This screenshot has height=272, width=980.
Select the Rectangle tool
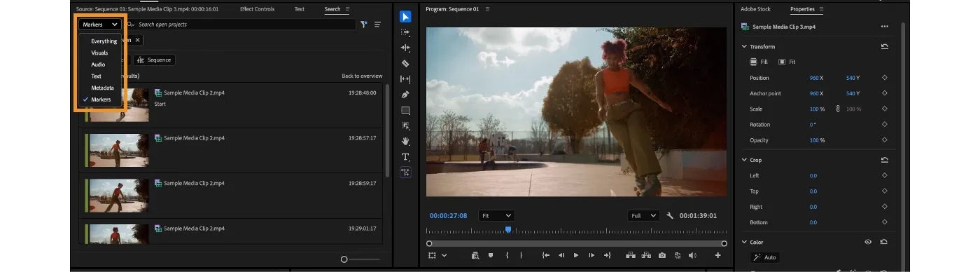[405, 110]
